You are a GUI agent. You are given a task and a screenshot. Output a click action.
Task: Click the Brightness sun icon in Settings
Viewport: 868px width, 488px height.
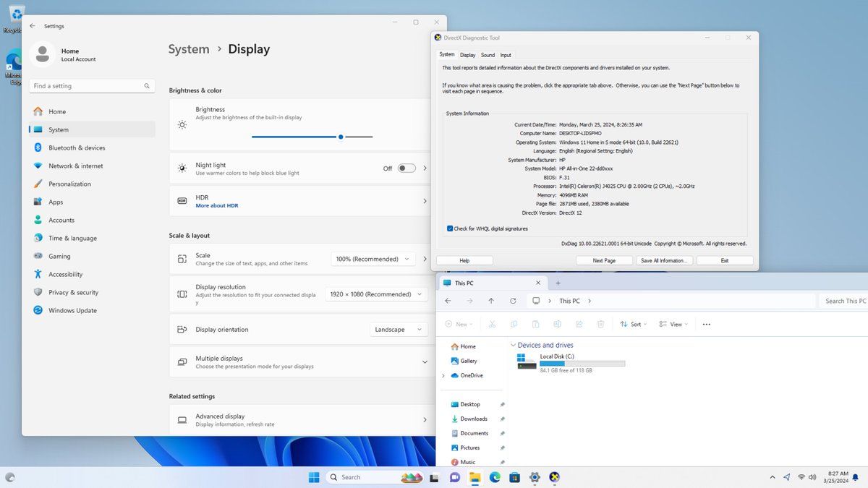[182, 124]
